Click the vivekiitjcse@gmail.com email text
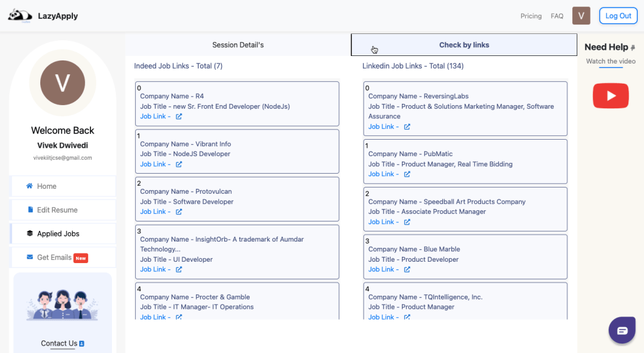 click(62, 158)
